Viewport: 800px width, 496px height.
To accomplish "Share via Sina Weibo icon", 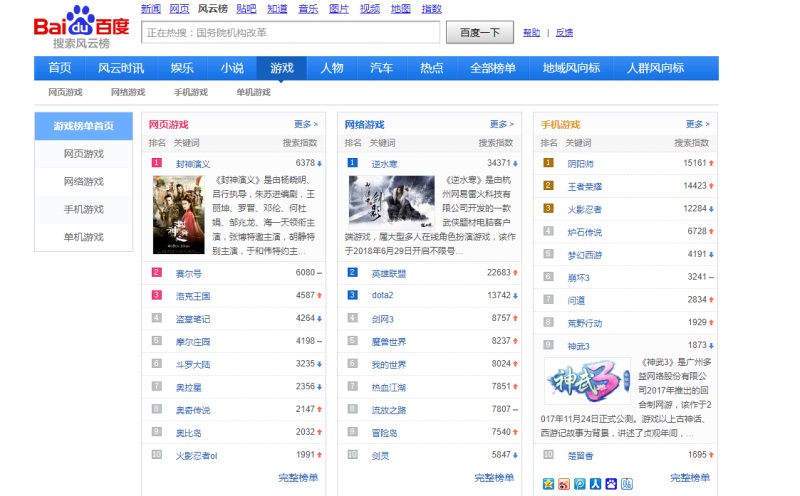I will coord(564,484).
